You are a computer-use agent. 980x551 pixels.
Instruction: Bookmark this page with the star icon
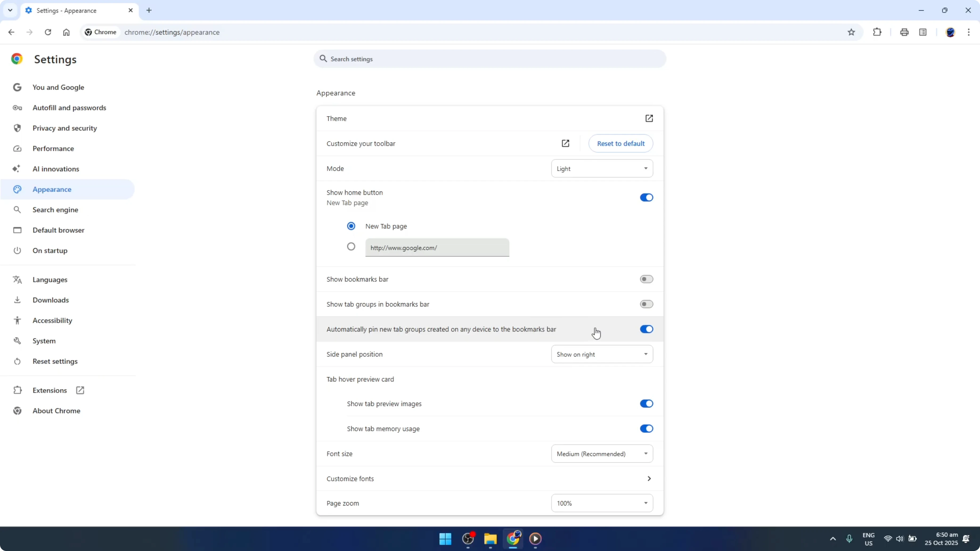tap(852, 32)
